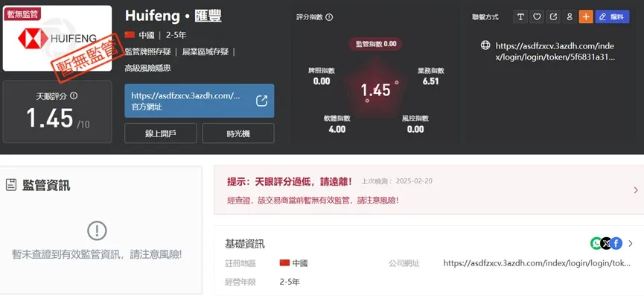Image resolution: width=644 pixels, height=296 pixels.
Task: Open the contact URL under 聯繫方式
Action: coord(555,51)
